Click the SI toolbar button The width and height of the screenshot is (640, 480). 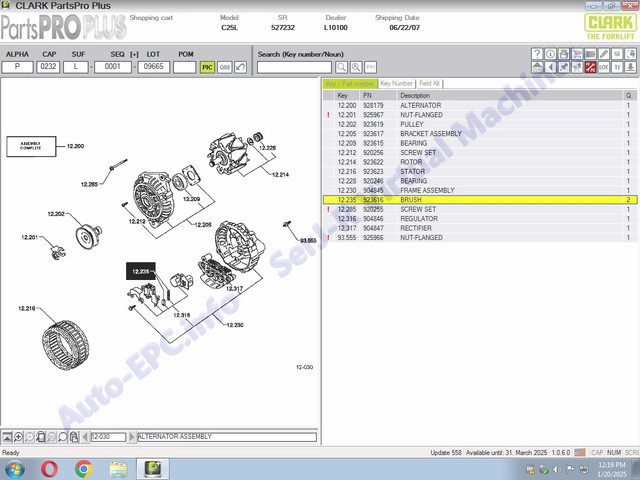tap(617, 54)
